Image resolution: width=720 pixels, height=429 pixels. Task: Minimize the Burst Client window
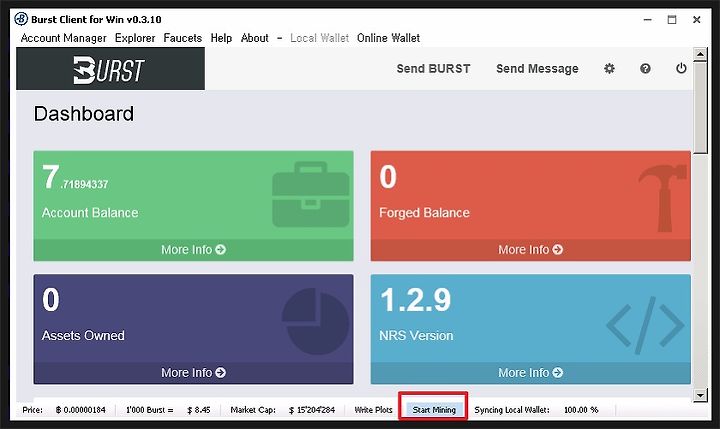coord(647,20)
